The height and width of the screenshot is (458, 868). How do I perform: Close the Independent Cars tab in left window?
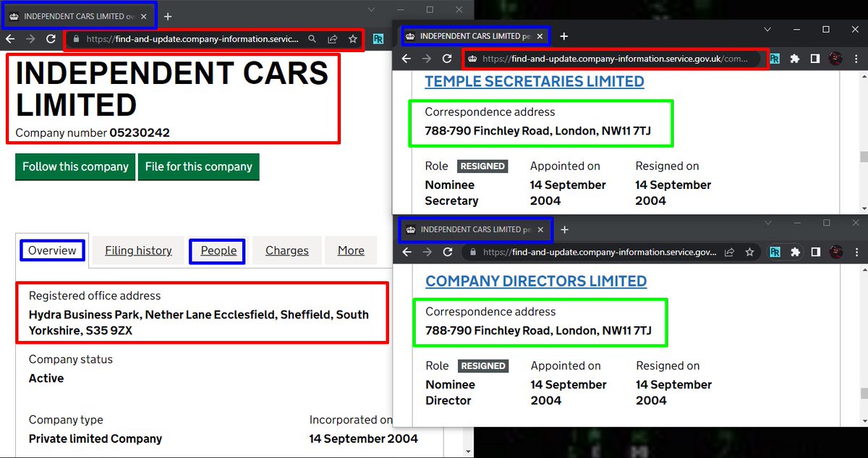pyautogui.click(x=144, y=16)
